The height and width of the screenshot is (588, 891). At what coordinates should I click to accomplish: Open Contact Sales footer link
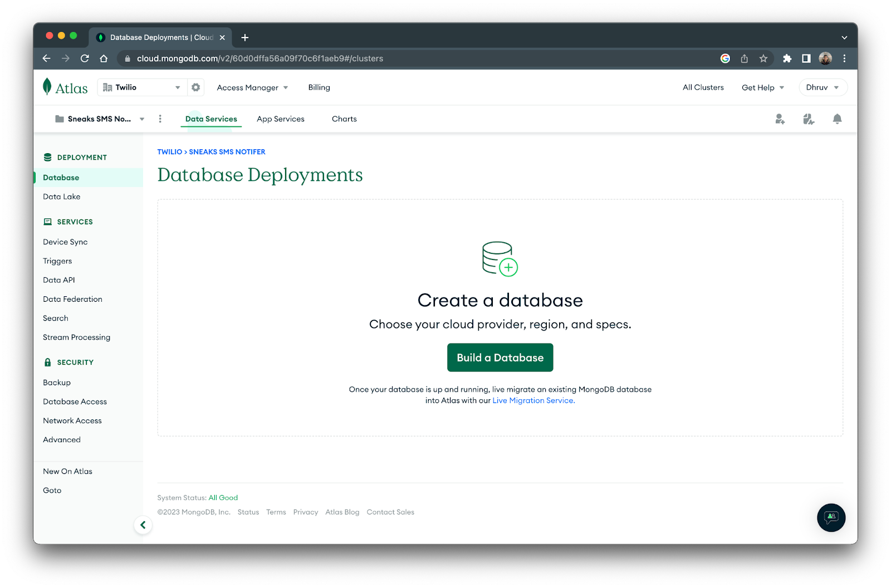[x=390, y=512]
